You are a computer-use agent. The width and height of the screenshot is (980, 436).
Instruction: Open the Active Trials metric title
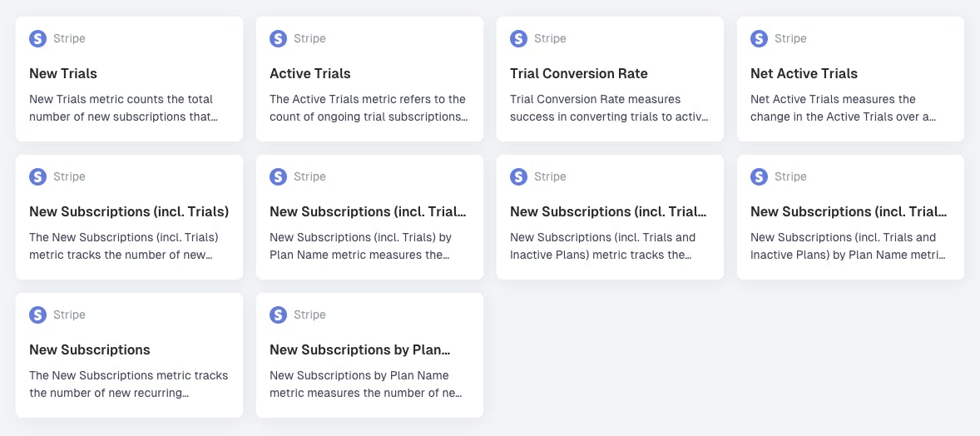(x=310, y=73)
